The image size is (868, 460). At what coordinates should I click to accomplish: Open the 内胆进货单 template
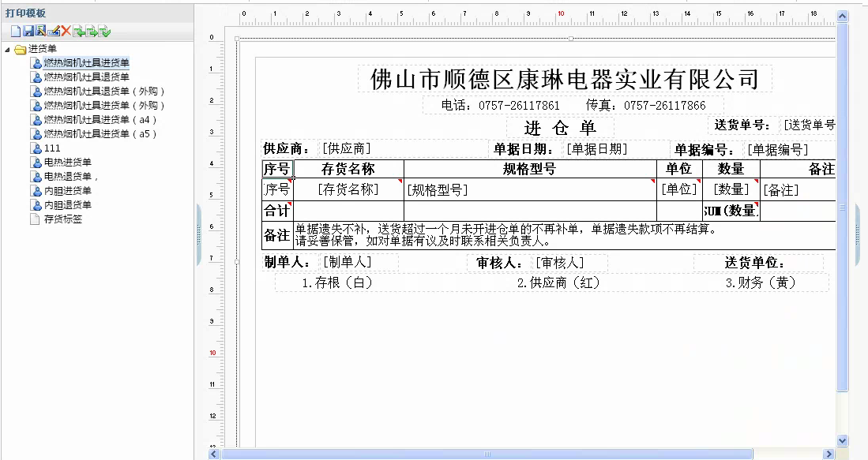click(68, 191)
